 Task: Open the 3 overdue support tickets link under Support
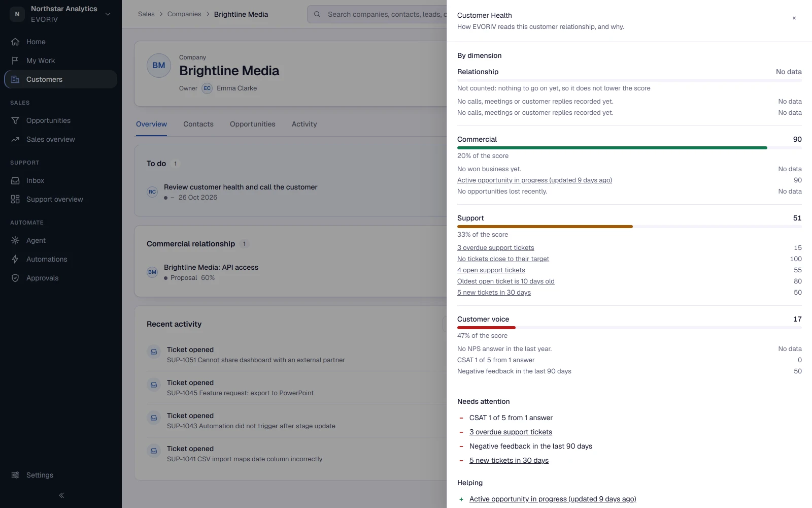(x=496, y=248)
